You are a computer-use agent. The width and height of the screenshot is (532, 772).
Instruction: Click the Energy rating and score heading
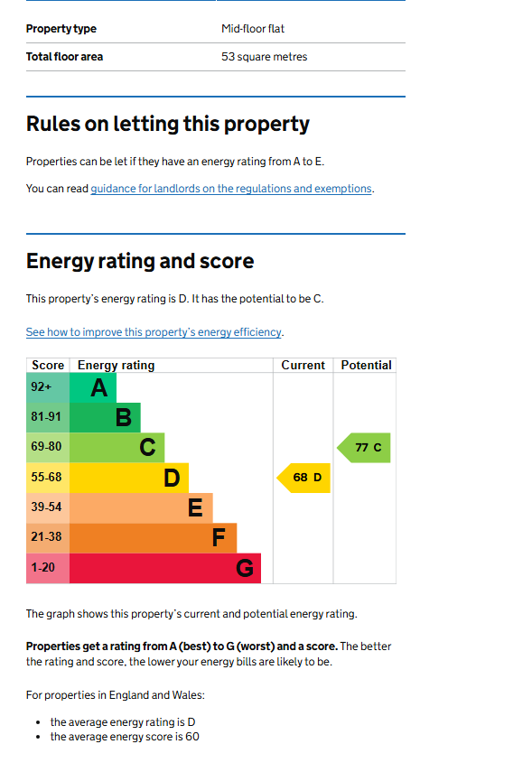[140, 262]
